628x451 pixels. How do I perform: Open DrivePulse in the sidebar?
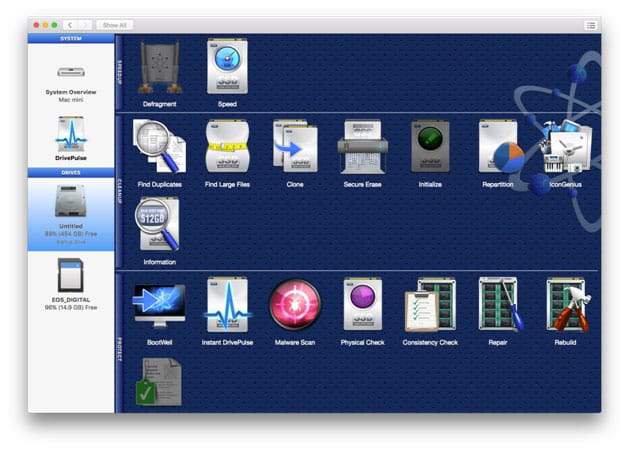point(71,139)
